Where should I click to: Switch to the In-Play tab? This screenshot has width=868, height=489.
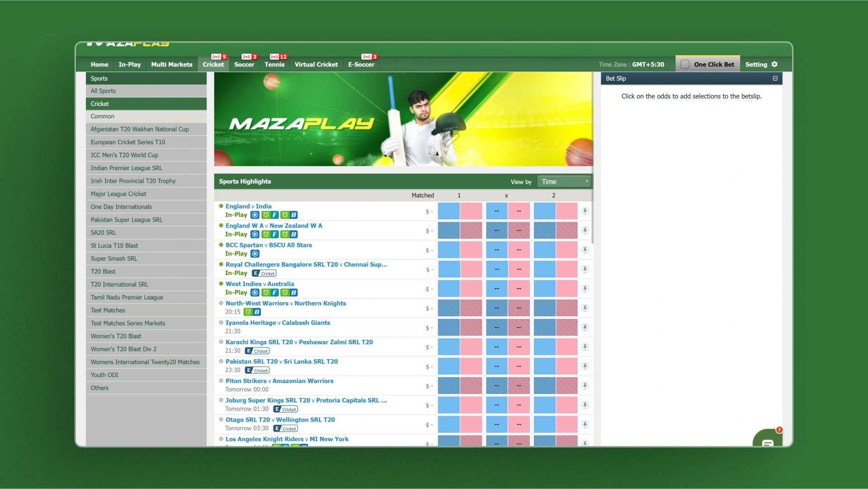coord(130,65)
